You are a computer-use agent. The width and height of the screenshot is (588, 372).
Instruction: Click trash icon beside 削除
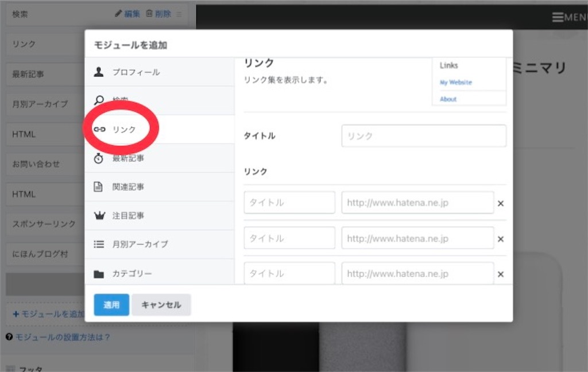149,14
